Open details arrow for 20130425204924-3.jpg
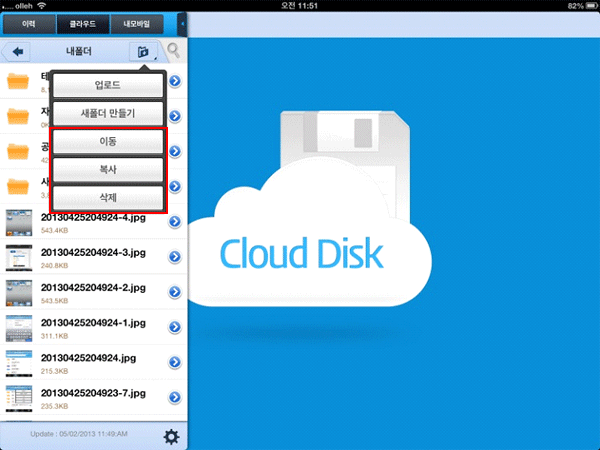 [x=175, y=257]
